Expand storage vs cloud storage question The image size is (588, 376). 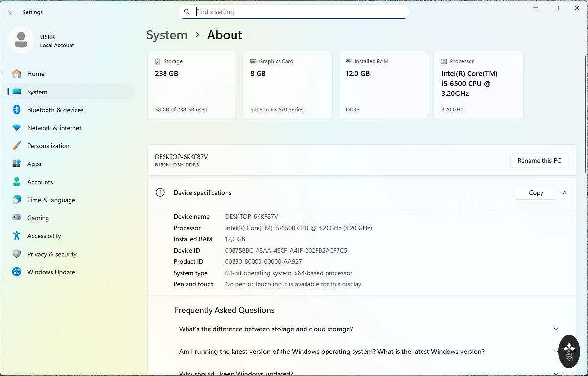[556, 329]
